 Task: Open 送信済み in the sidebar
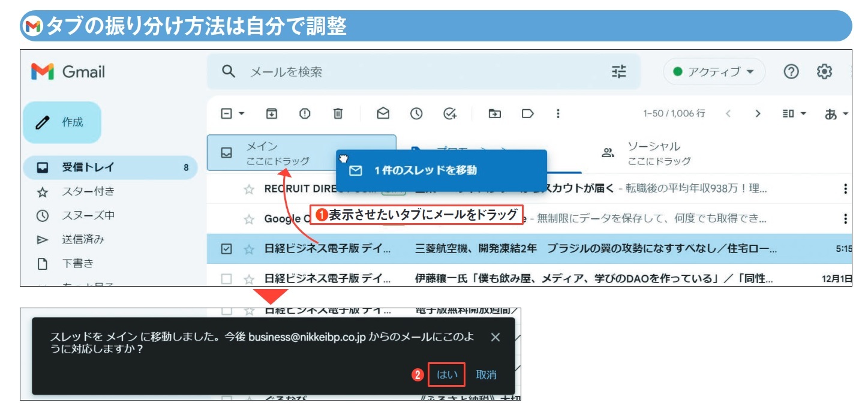(x=83, y=239)
